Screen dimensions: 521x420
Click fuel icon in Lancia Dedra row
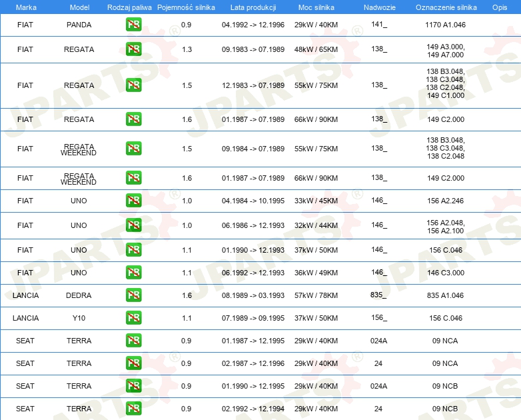coord(133,295)
